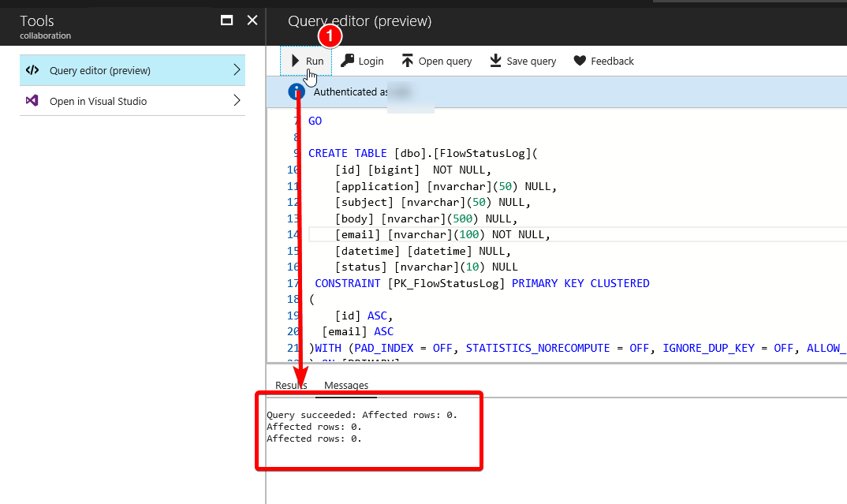
Task: Switch to the Results tab
Action: (290, 385)
